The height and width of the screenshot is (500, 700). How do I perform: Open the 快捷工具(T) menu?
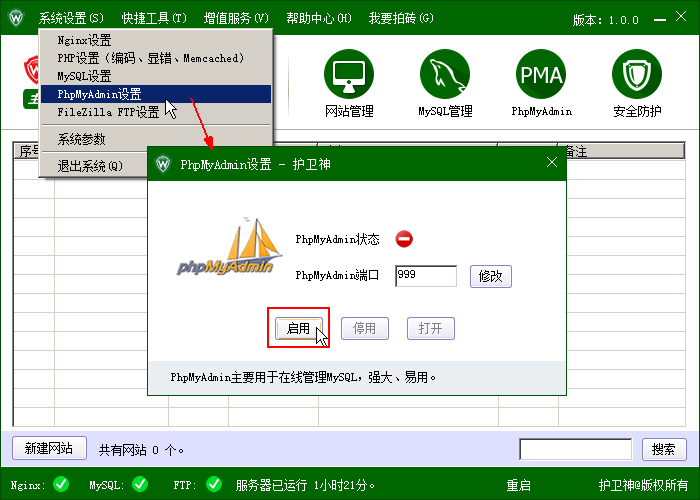point(154,18)
